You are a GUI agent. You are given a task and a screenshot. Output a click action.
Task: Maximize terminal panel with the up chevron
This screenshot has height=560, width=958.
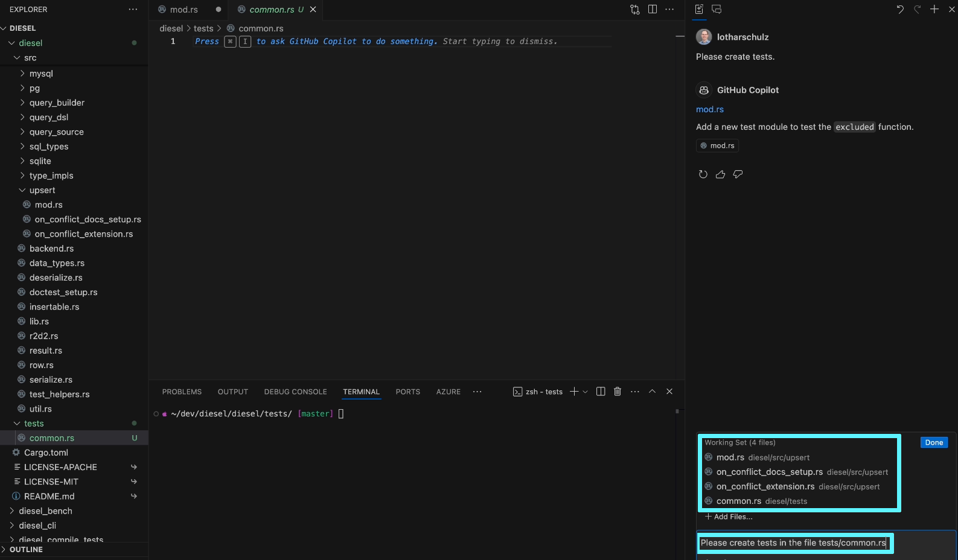652,392
